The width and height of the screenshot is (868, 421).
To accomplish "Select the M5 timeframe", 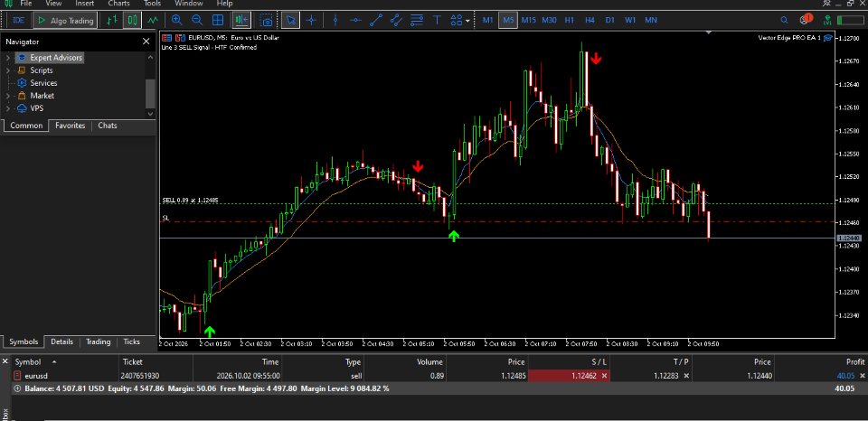I will pos(508,20).
